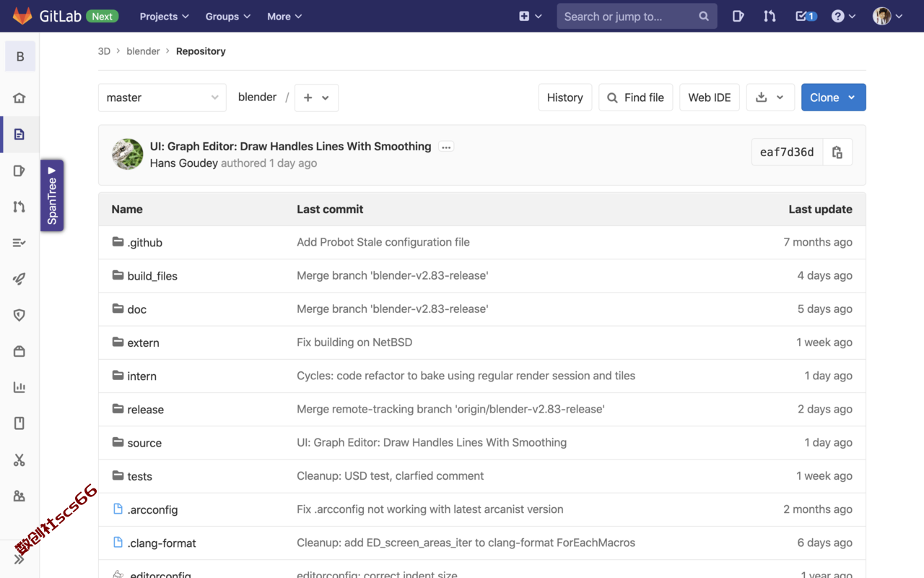Open Packages icon in sidebar
924x578 pixels.
tap(19, 351)
